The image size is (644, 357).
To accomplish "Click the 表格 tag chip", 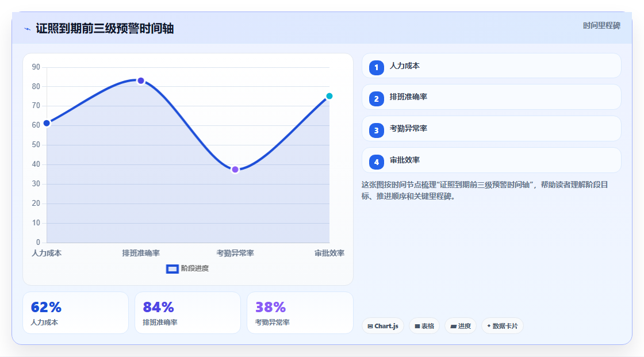I will coord(424,326).
